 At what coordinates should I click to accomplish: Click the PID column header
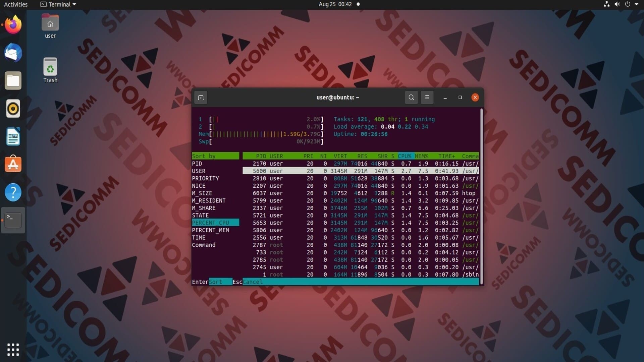261,156
